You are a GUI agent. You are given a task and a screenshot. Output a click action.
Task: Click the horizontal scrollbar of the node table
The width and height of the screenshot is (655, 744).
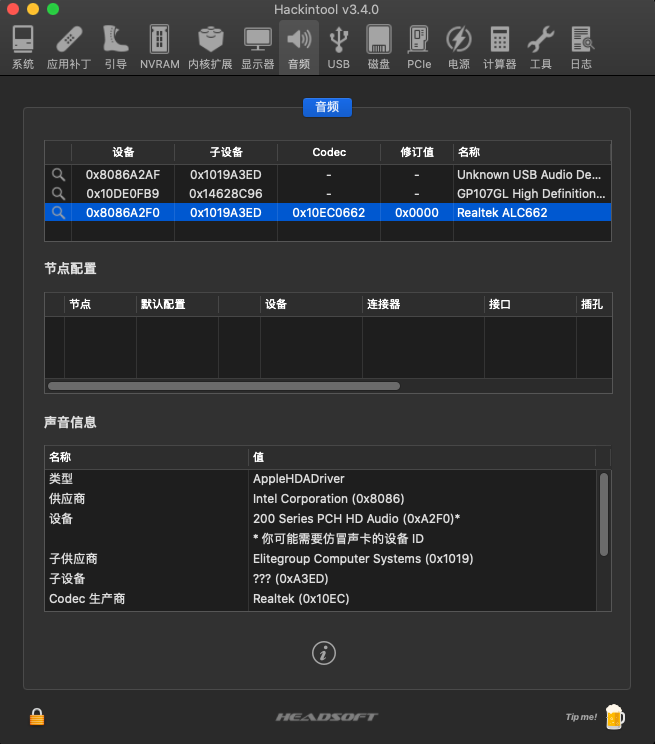point(224,386)
